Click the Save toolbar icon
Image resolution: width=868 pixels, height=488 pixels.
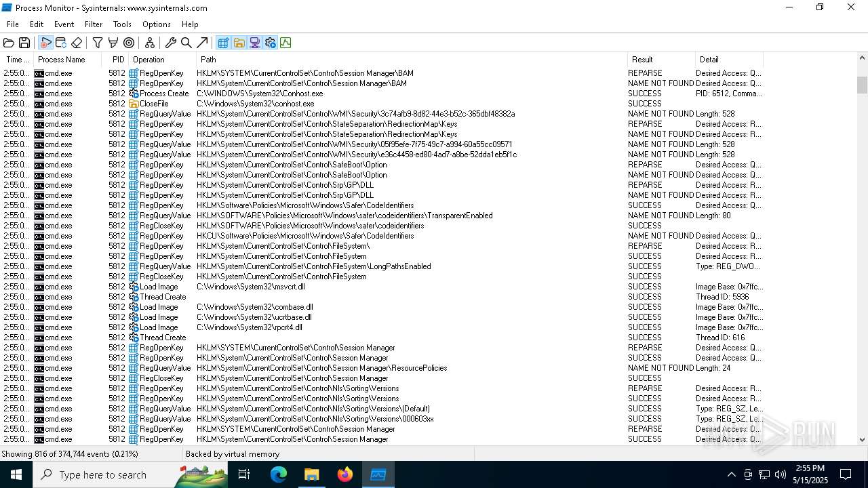pyautogui.click(x=24, y=43)
